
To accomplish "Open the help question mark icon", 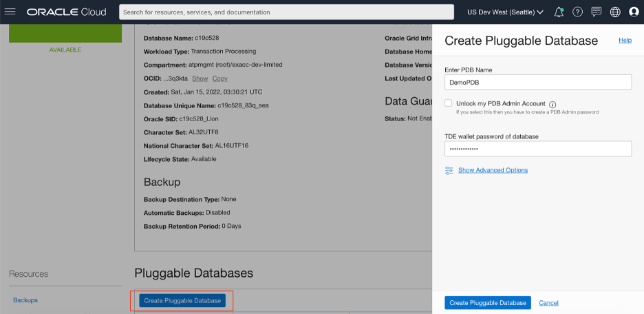I will (577, 12).
